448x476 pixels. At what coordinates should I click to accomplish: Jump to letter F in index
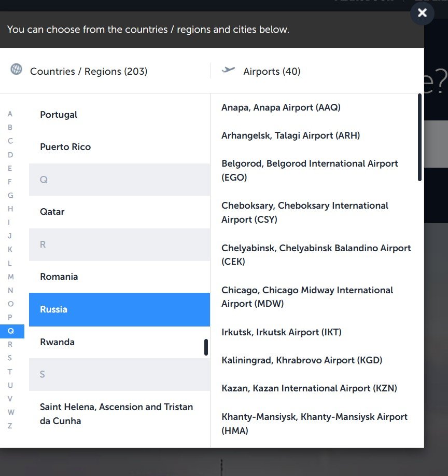coord(10,182)
